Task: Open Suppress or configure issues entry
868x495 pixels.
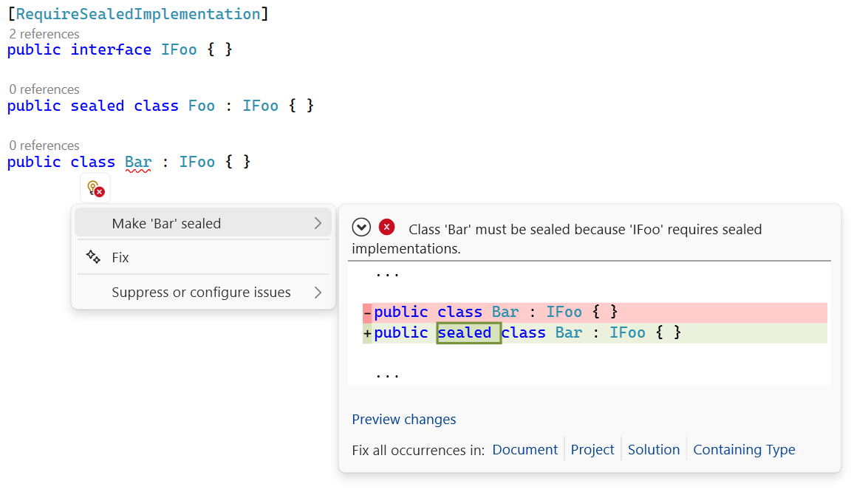Action: (202, 293)
